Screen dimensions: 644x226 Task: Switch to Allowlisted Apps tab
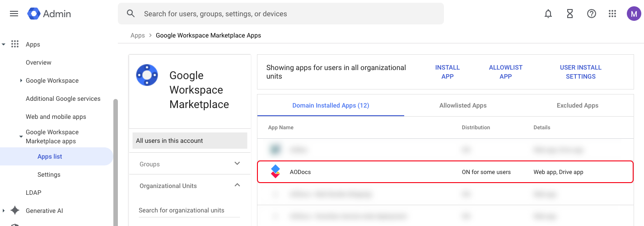463,105
